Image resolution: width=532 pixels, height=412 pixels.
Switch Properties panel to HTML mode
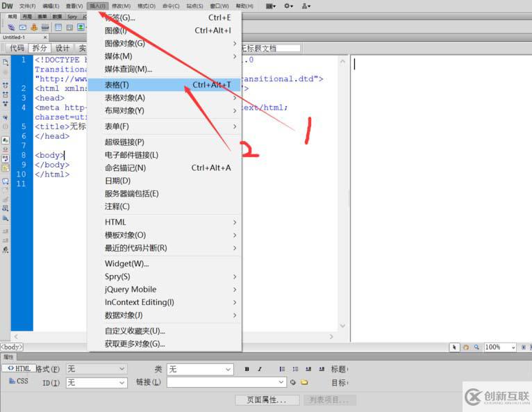pyautogui.click(x=19, y=368)
